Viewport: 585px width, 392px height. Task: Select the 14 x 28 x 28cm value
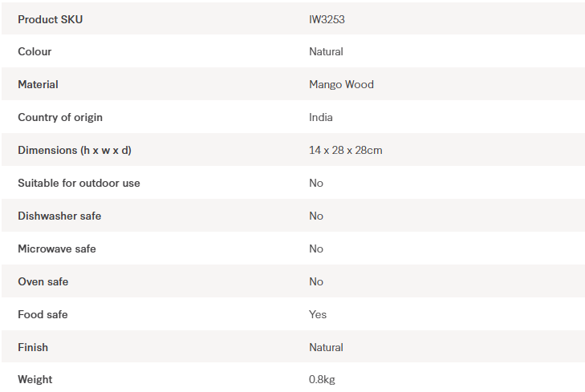(345, 151)
